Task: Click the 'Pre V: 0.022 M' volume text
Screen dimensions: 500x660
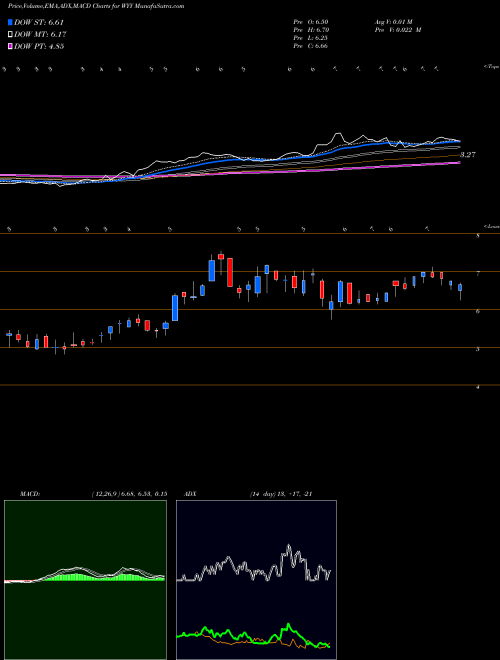Action: tap(398, 30)
